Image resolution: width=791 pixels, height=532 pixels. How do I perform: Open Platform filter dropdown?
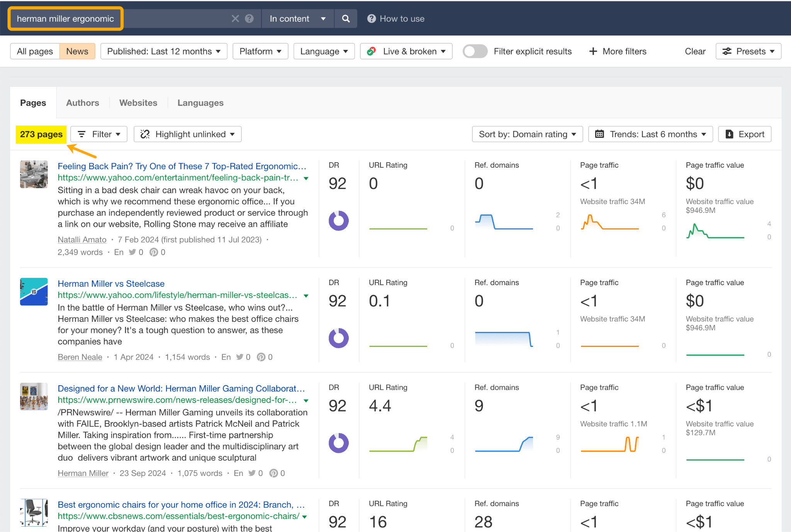(260, 51)
